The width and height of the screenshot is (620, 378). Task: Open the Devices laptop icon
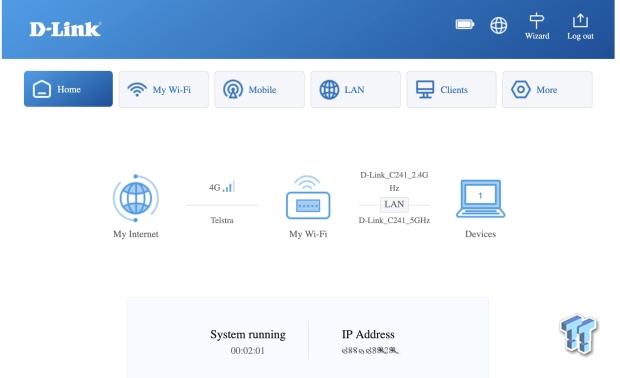480,198
